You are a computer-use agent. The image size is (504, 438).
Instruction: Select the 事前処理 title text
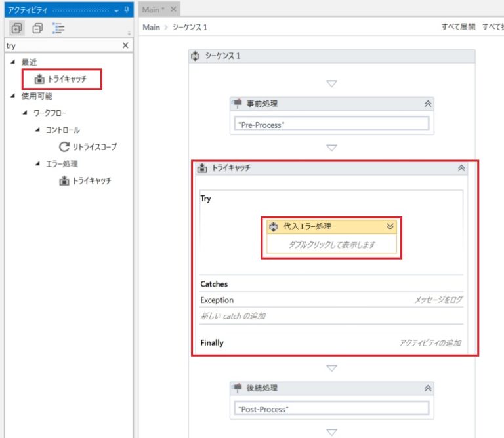pos(262,104)
